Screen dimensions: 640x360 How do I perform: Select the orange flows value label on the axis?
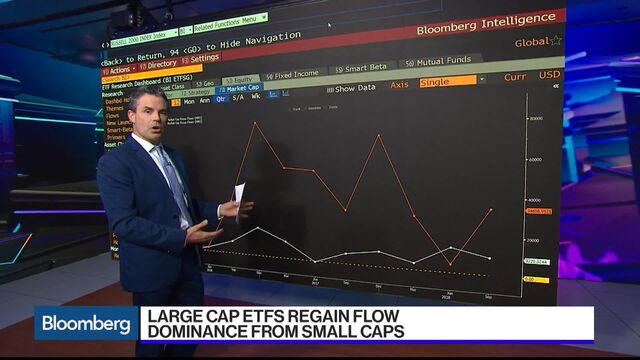click(539, 211)
